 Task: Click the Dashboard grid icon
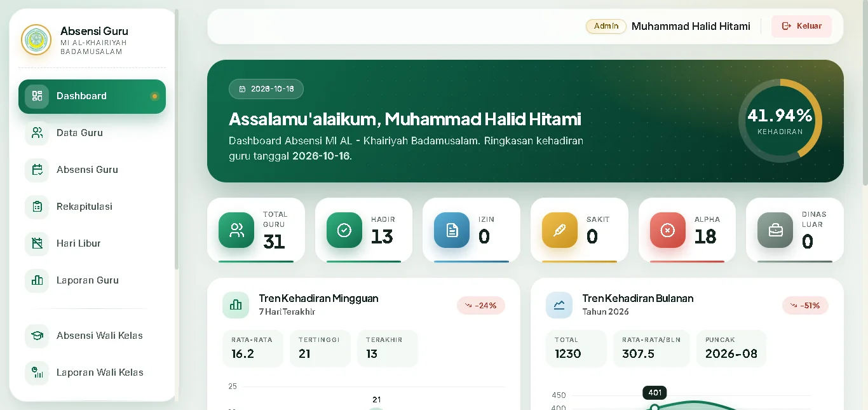pyautogui.click(x=37, y=96)
